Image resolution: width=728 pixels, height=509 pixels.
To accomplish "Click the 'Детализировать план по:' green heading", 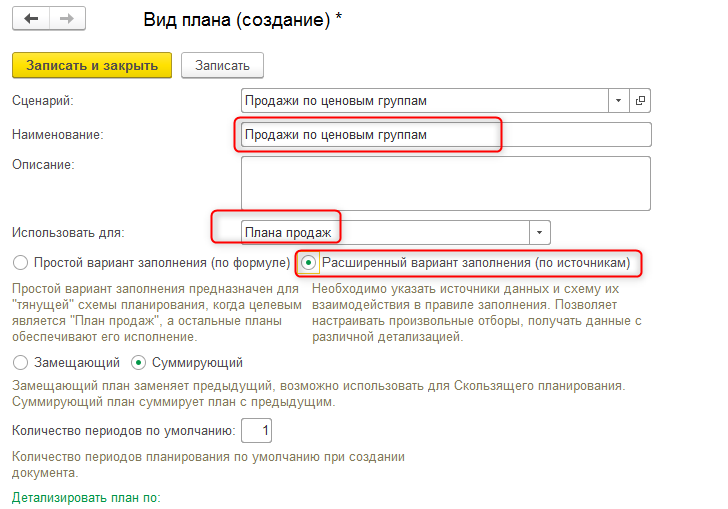I will 86,497.
